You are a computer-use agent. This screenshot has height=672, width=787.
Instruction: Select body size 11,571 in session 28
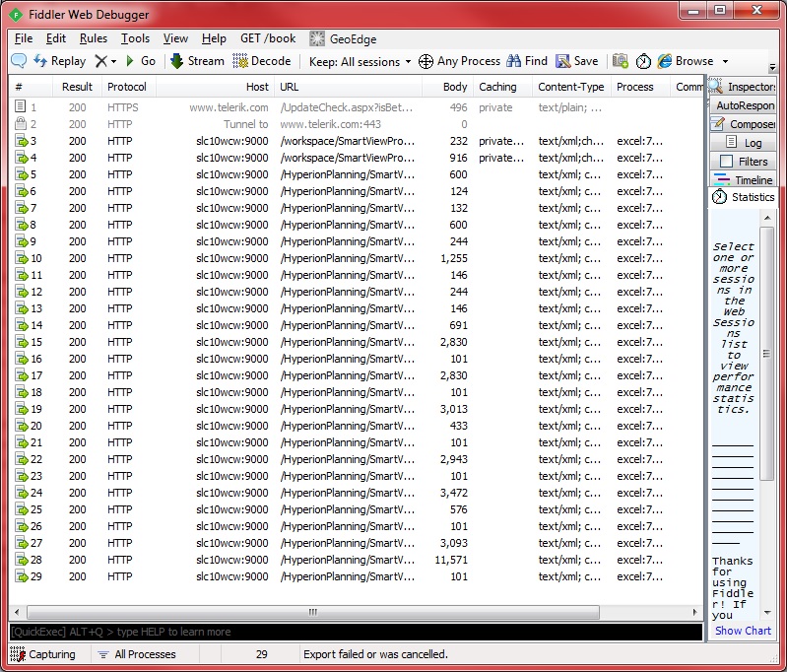(451, 560)
